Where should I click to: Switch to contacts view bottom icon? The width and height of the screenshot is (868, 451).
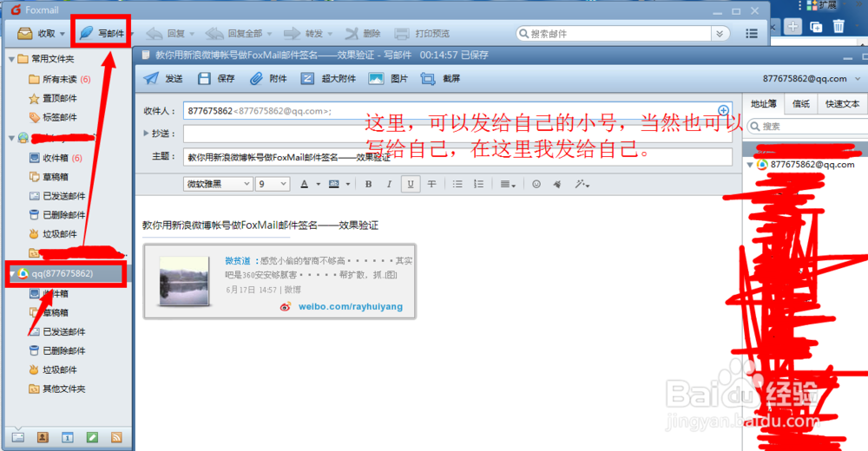point(43,437)
